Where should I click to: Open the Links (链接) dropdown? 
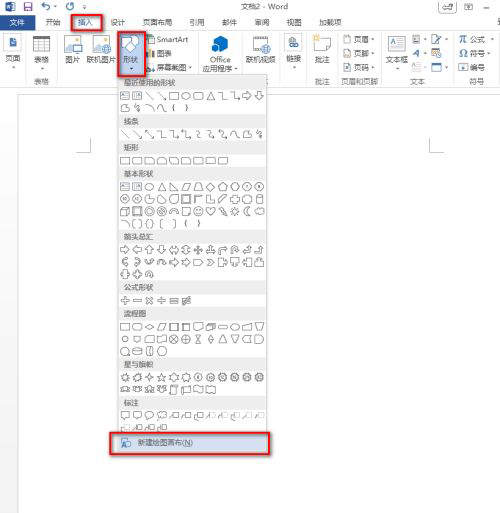[x=293, y=52]
